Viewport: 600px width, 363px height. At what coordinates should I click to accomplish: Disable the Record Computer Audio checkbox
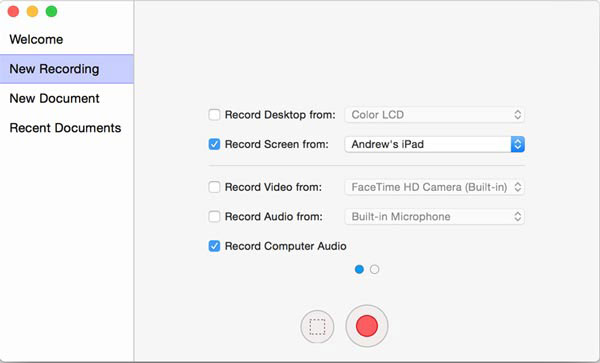pyautogui.click(x=214, y=246)
